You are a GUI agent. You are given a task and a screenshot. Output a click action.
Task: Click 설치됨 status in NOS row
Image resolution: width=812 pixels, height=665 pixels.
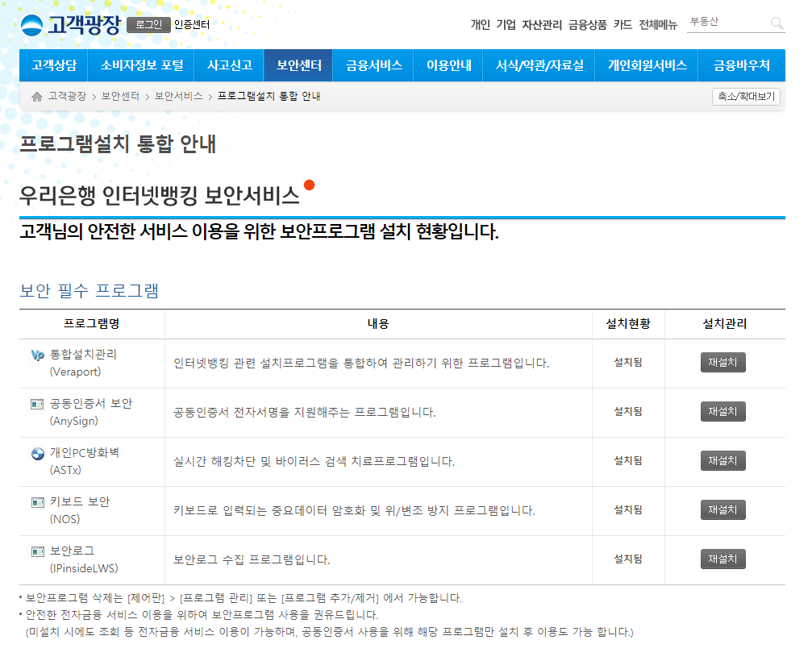(x=628, y=509)
